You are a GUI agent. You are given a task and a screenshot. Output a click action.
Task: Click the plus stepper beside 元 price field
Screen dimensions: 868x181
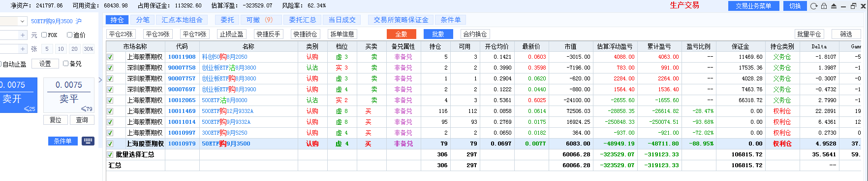click(x=23, y=35)
